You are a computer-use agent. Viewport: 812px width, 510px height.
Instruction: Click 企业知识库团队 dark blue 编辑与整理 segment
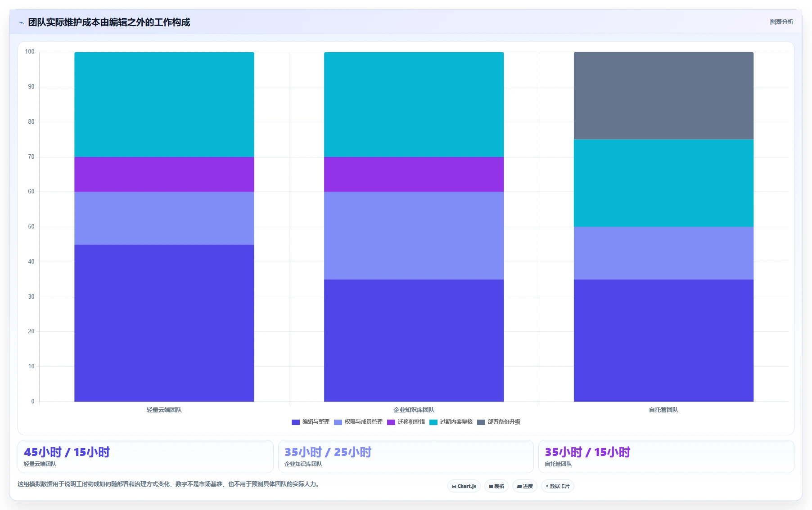pyautogui.click(x=414, y=340)
